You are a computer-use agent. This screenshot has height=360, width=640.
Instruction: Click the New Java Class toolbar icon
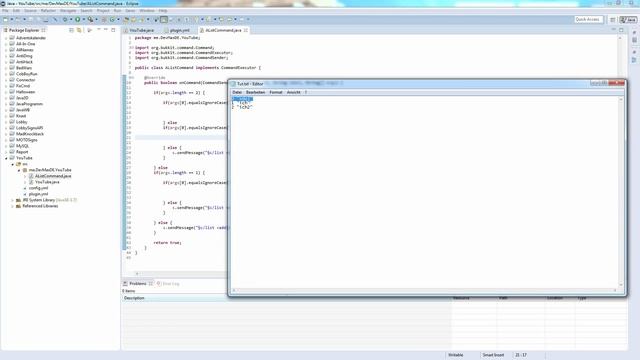point(112,19)
